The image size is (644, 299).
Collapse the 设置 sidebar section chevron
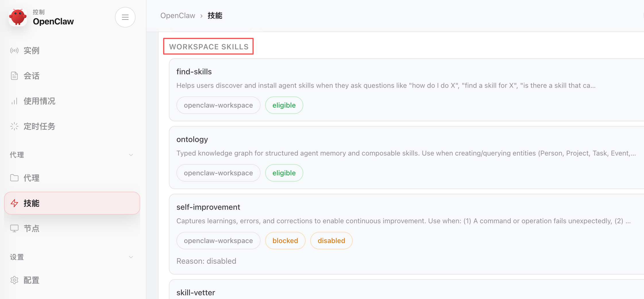(131, 257)
